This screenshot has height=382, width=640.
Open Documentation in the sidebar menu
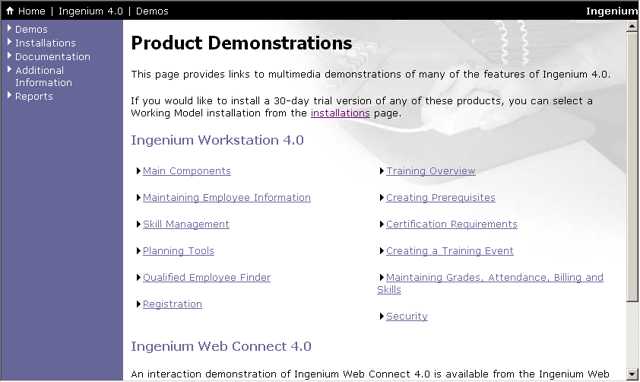[x=53, y=57]
